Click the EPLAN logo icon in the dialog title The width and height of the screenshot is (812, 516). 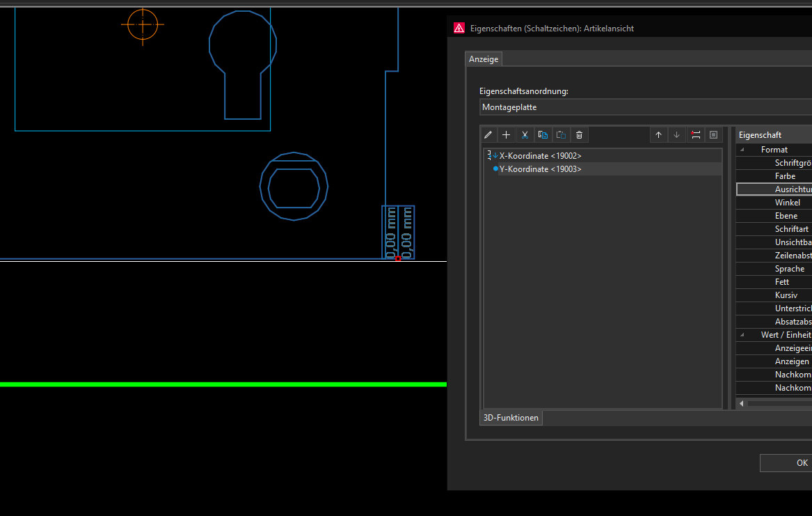click(459, 28)
